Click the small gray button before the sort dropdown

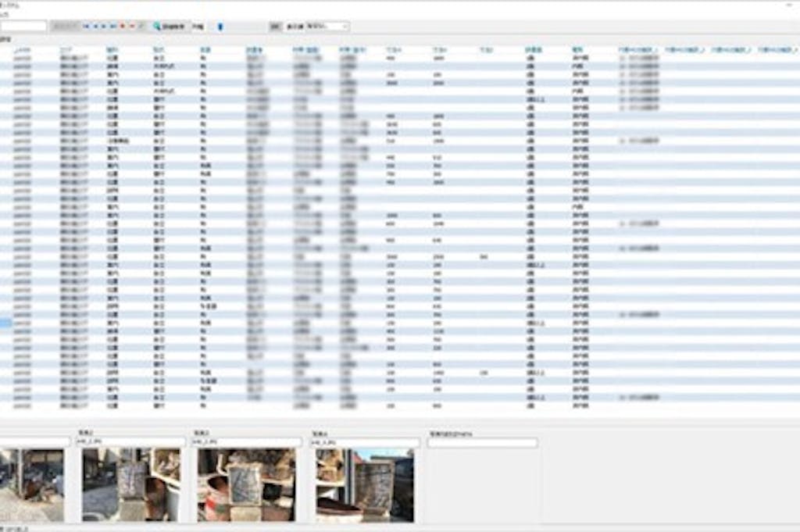[x=275, y=27]
